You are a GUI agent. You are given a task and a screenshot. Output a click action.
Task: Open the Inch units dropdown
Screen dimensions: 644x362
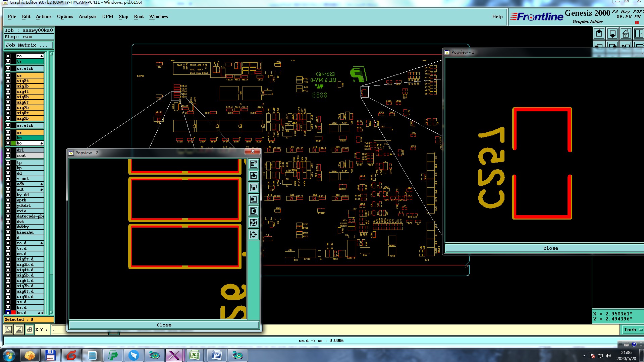[633, 329]
